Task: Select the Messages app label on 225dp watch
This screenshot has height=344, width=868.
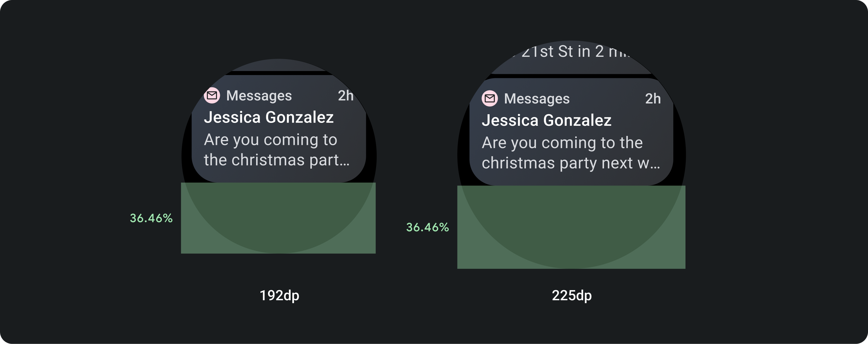Action: click(537, 99)
